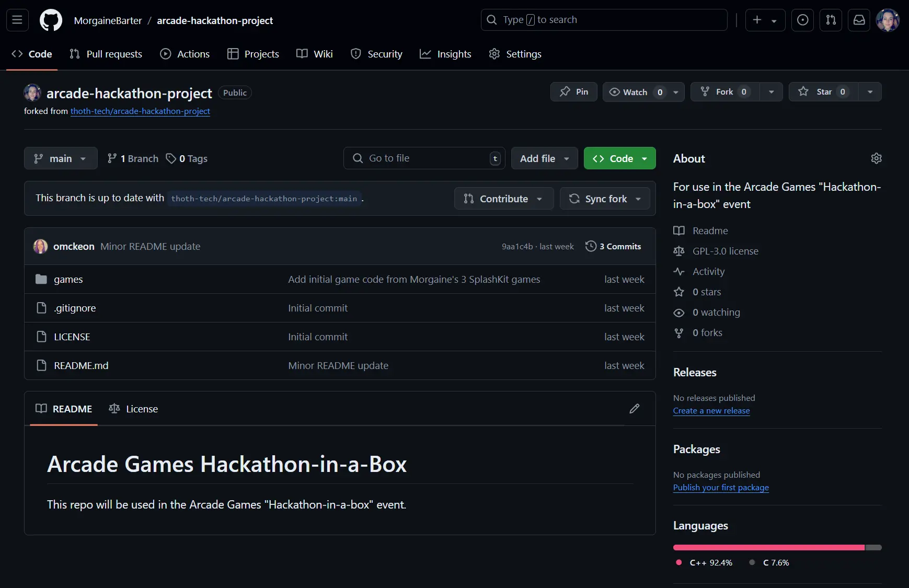
Task: Switch to the Actions tab
Action: 185,54
